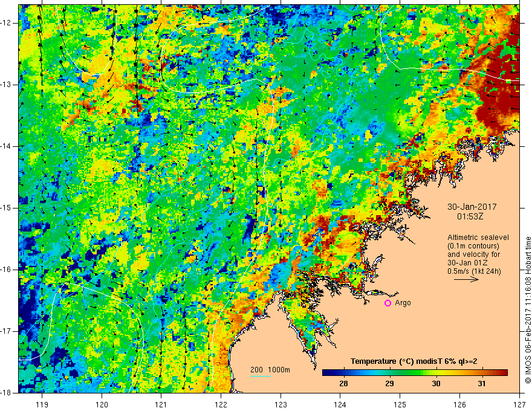Click the latitude axis label -15
This screenshot has width=532, height=411.
pyautogui.click(x=7, y=208)
